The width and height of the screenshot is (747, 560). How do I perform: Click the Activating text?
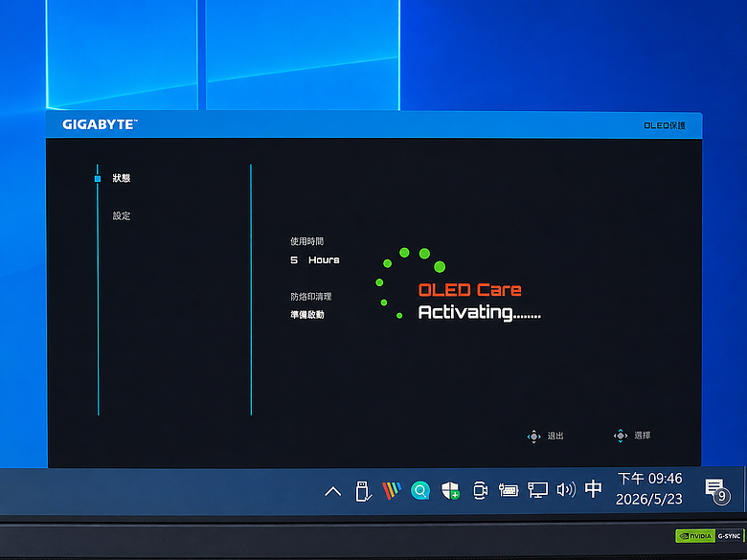coord(479,312)
